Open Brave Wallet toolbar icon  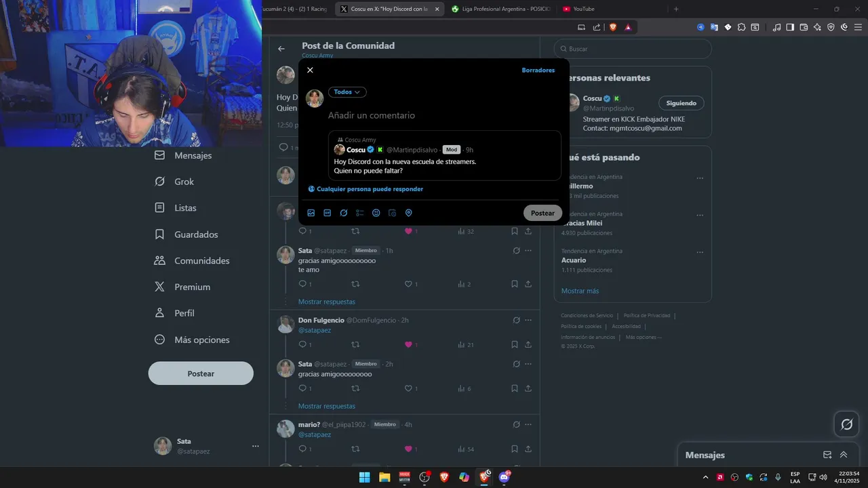[x=804, y=27]
